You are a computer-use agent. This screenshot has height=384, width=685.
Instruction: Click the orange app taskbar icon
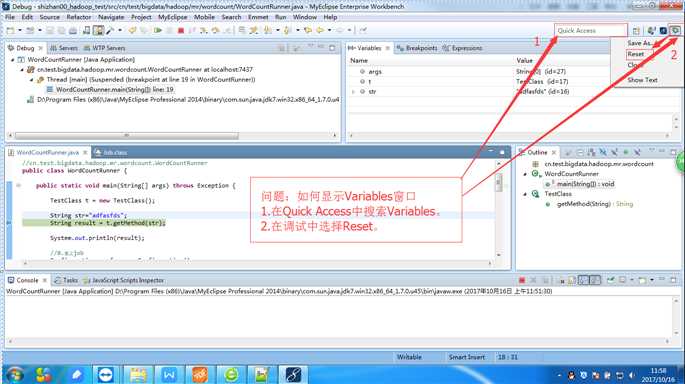click(x=200, y=374)
